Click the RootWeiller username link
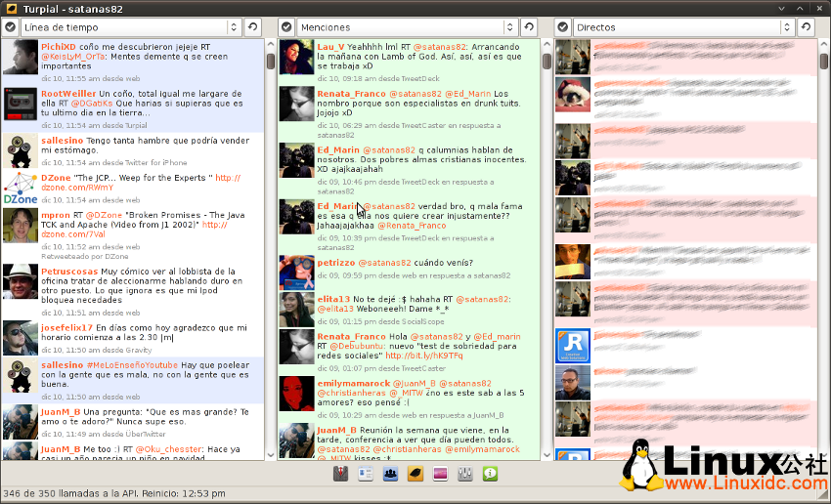This screenshot has width=831, height=504. 68,94
